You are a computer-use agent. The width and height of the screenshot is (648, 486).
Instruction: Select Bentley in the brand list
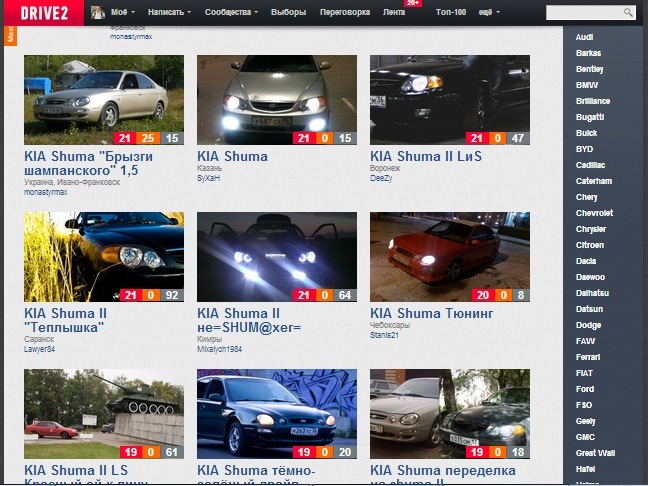(590, 69)
